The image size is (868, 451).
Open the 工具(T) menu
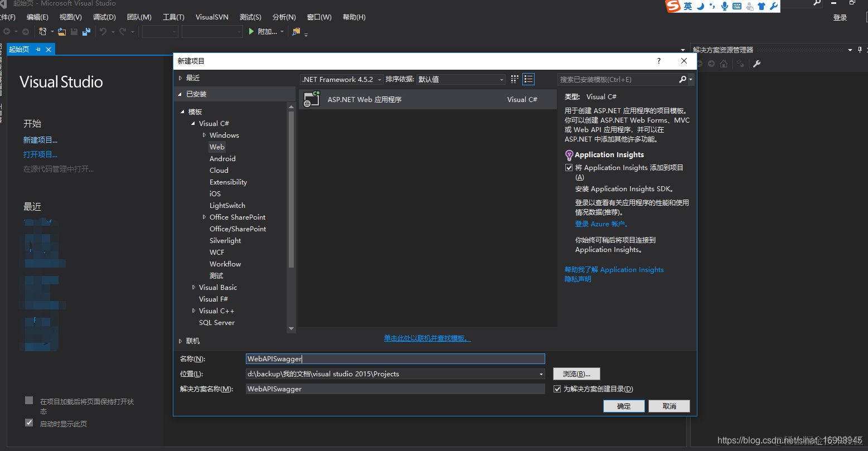point(173,17)
